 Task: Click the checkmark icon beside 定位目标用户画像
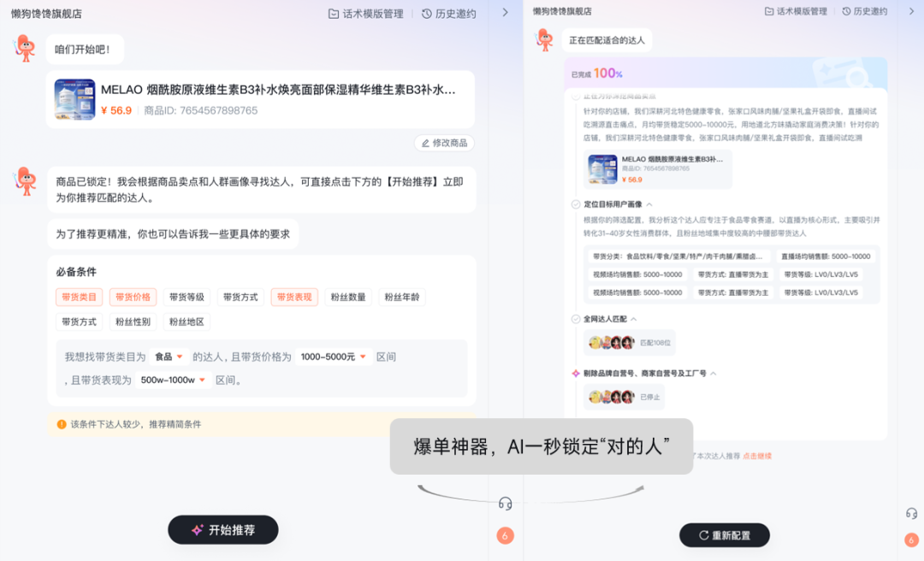(x=576, y=204)
